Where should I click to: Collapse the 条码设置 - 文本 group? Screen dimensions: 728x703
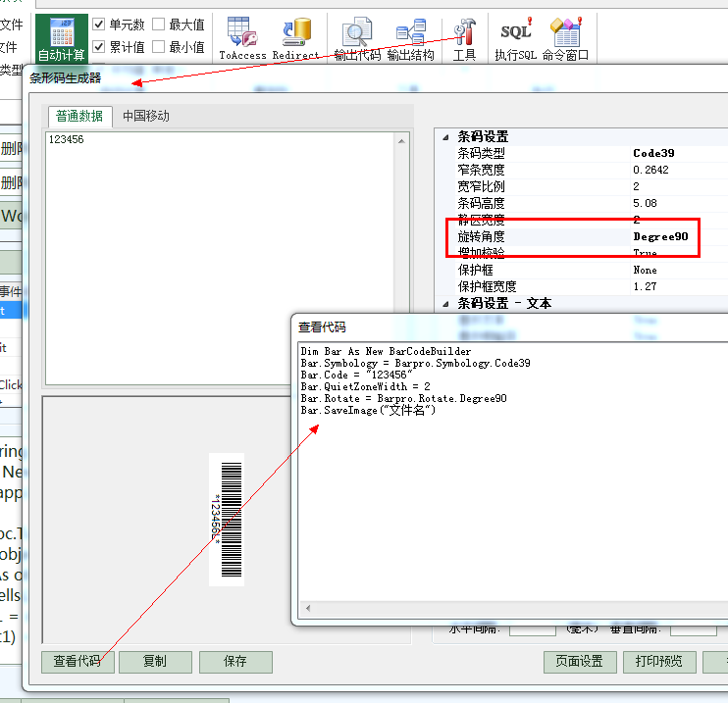pos(446,304)
